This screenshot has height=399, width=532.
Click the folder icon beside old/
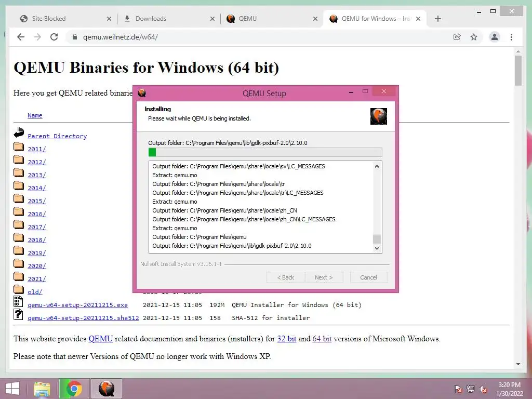tap(19, 289)
